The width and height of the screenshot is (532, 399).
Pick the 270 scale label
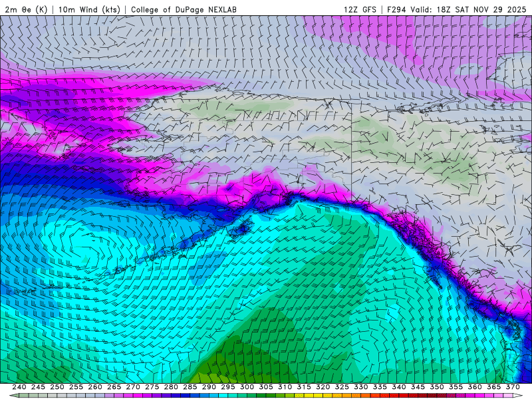coord(133,387)
